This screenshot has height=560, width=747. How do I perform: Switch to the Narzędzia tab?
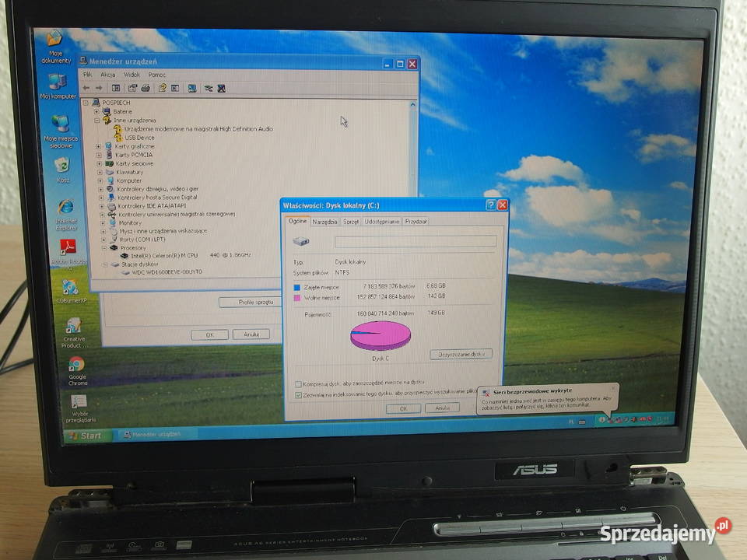[x=325, y=222]
